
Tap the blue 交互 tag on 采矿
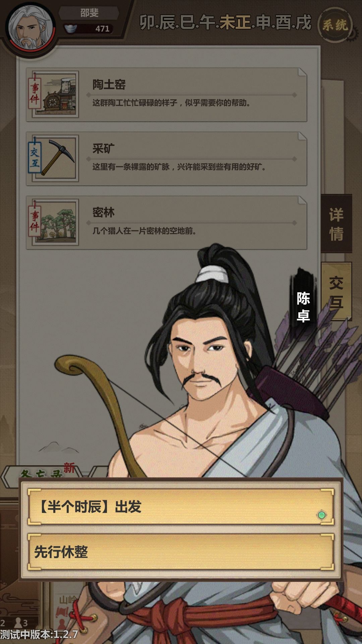35,156
